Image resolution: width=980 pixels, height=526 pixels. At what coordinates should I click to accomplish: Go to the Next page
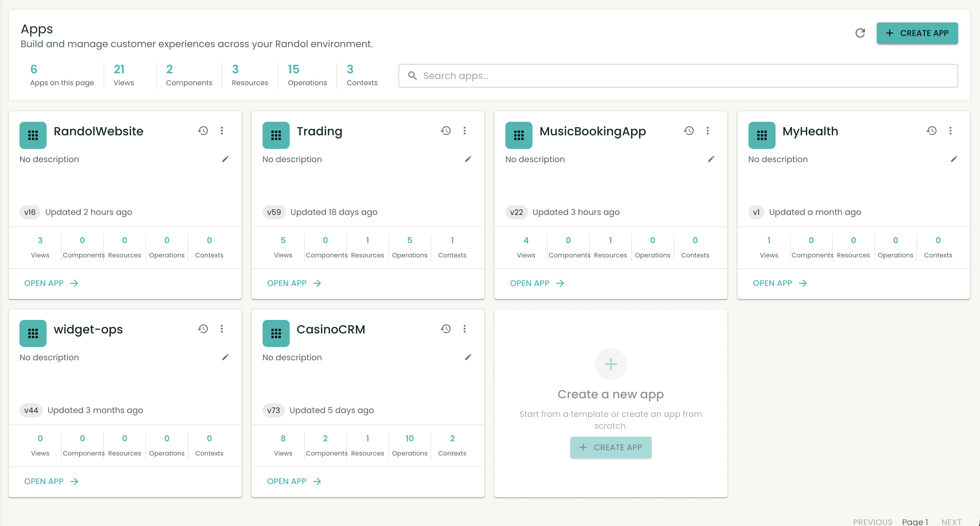(x=951, y=522)
